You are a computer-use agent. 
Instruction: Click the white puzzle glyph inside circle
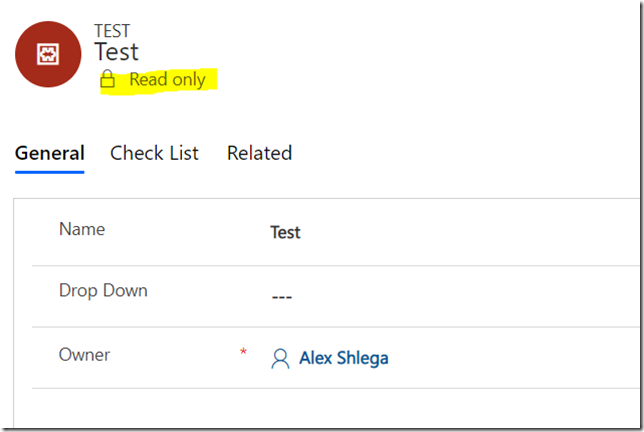pos(48,54)
